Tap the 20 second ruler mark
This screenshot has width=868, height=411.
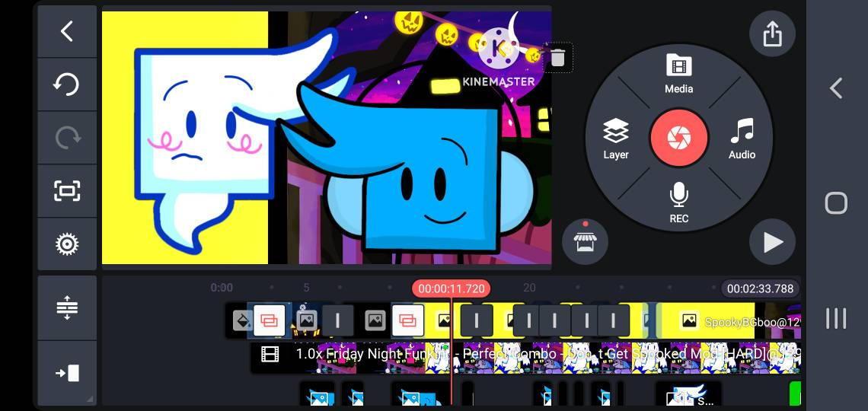pos(529,288)
